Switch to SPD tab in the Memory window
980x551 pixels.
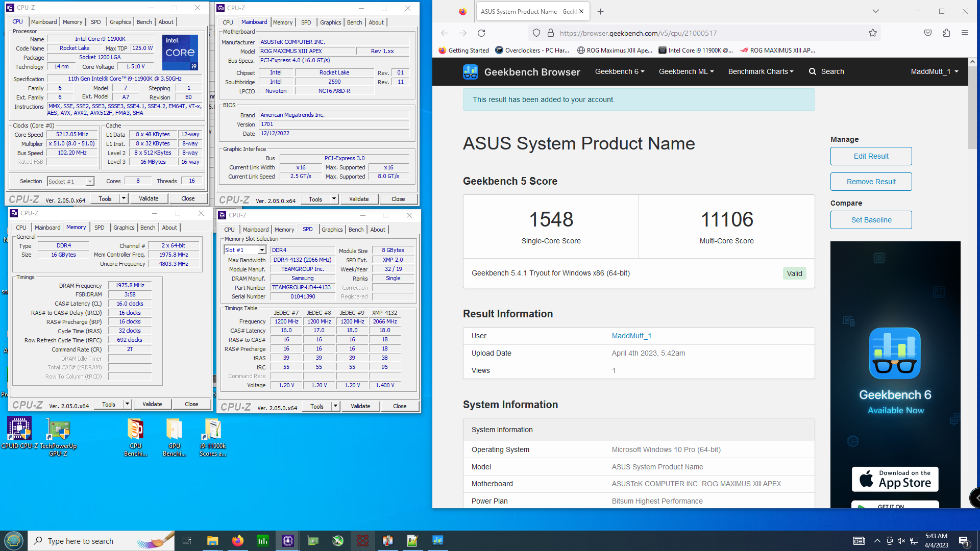point(100,228)
